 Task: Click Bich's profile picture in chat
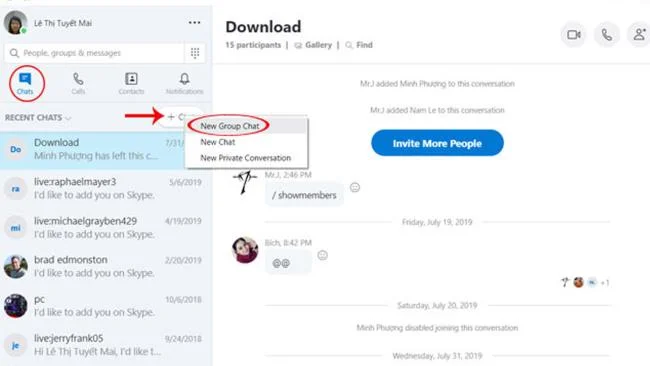[x=245, y=250]
